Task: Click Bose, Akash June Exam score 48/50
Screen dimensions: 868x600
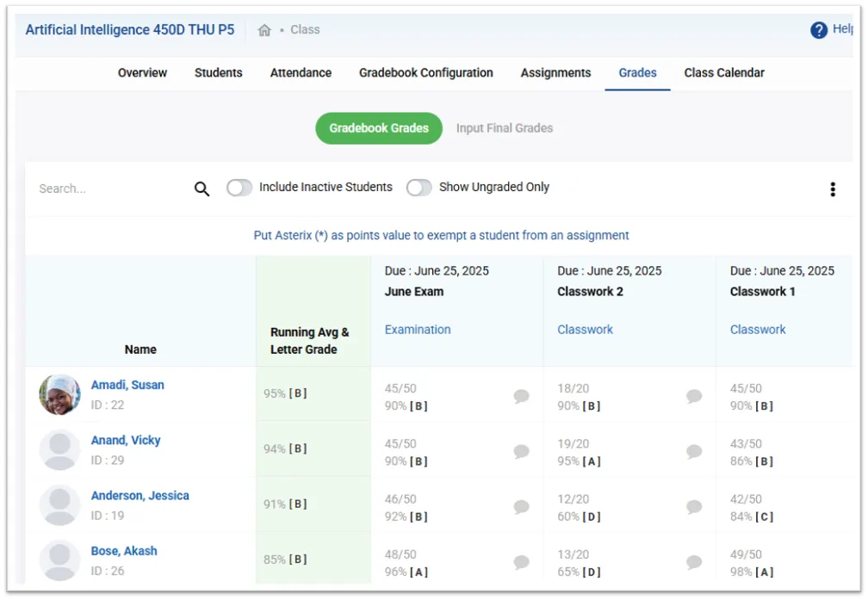Action: pos(400,554)
